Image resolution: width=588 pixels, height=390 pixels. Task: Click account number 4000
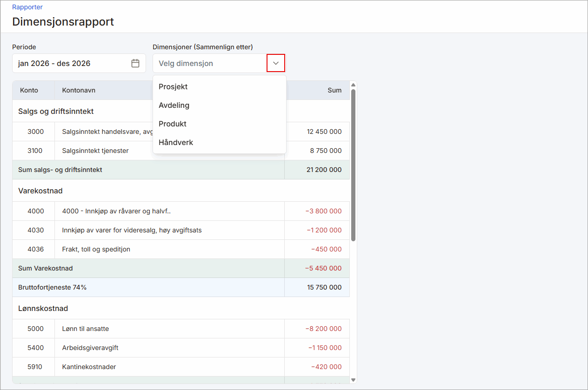[x=36, y=211]
